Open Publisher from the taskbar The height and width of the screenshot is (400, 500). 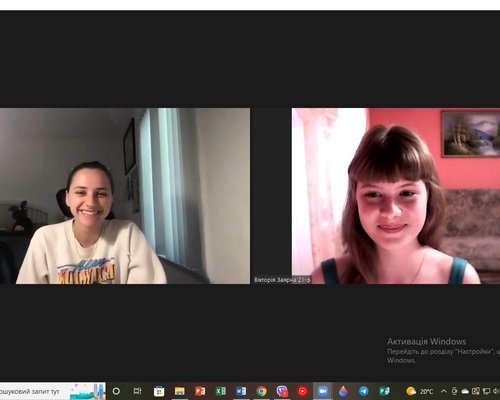click(x=384, y=391)
